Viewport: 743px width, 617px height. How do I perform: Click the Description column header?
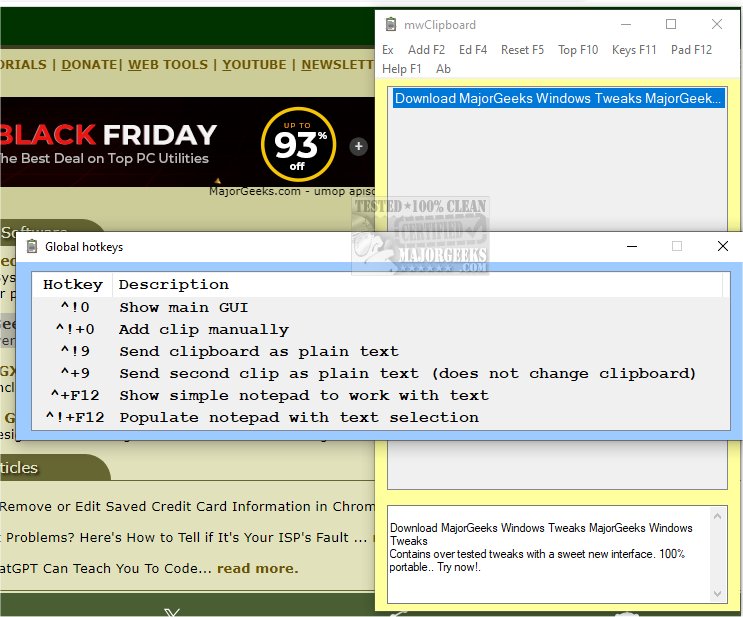click(174, 285)
